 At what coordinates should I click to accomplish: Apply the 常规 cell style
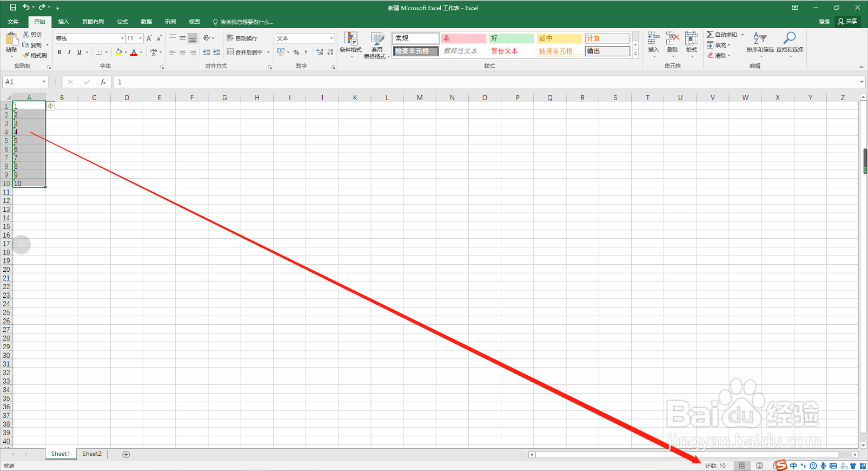[x=415, y=38]
